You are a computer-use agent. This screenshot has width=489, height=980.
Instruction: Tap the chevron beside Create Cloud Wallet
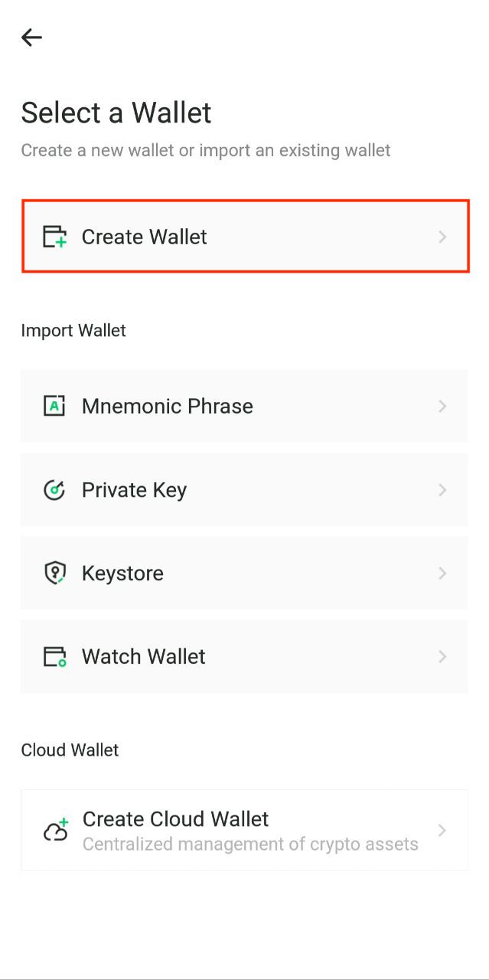click(x=442, y=831)
